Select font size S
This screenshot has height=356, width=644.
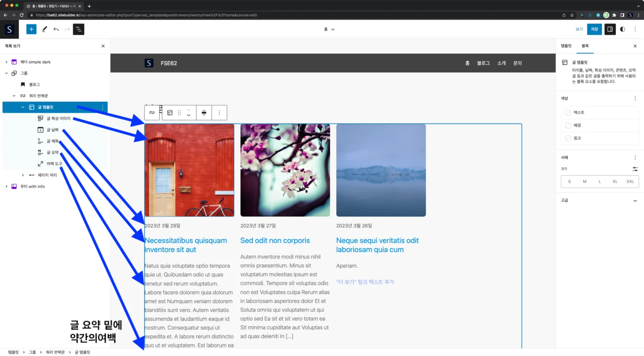click(569, 182)
